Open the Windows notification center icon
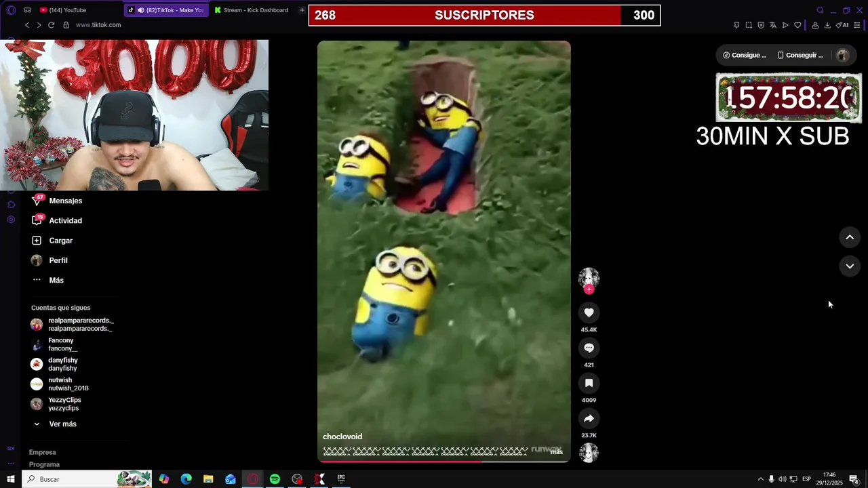868x488 pixels. pyautogui.click(x=854, y=479)
